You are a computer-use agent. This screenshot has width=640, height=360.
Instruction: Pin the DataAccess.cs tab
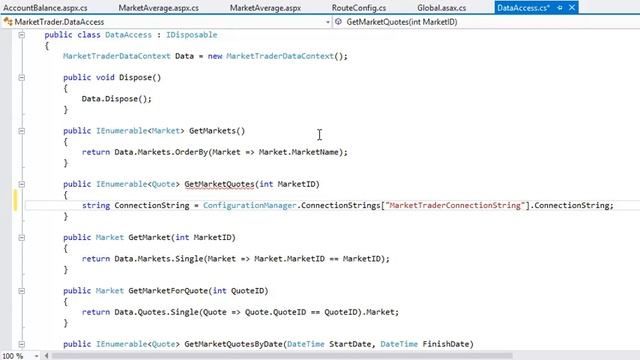point(560,7)
